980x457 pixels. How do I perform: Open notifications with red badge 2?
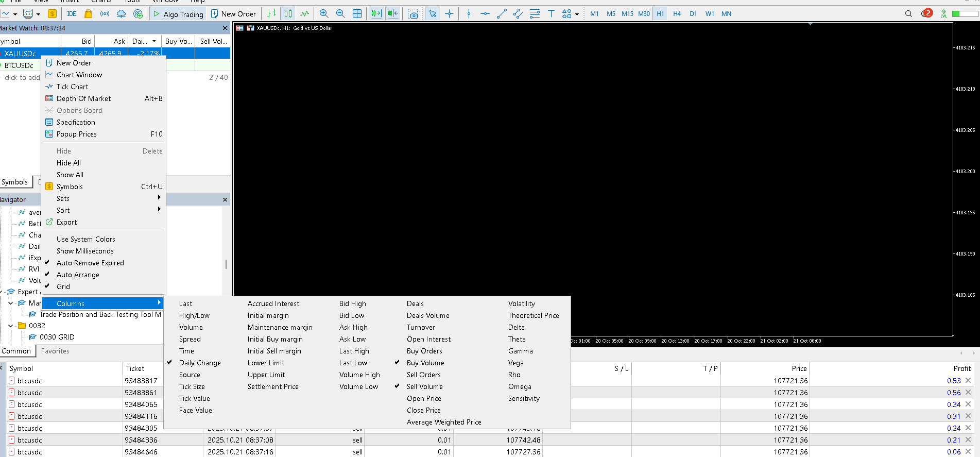point(926,13)
